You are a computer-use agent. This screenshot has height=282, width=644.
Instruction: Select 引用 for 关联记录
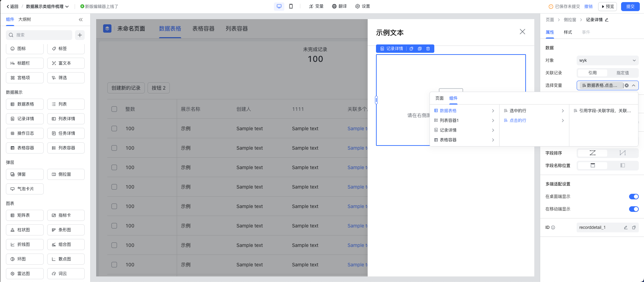[593, 73]
